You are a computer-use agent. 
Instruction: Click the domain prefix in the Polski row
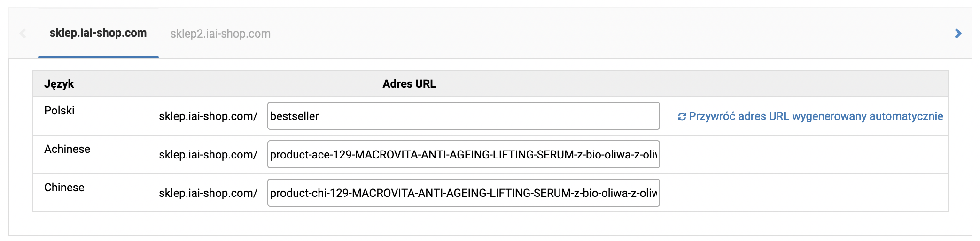pyautogui.click(x=208, y=116)
